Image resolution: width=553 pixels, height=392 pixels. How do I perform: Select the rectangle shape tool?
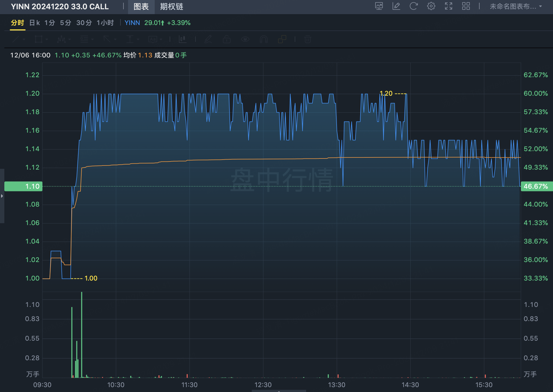point(39,39)
